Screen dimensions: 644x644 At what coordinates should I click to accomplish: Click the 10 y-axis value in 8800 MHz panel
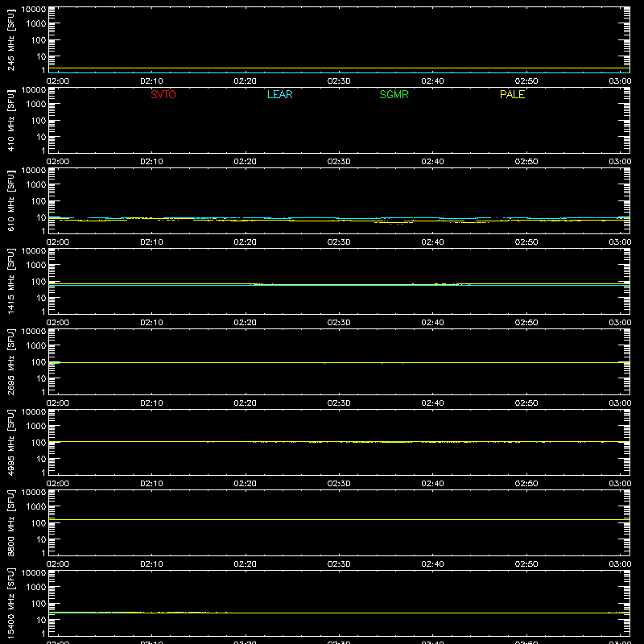41,539
